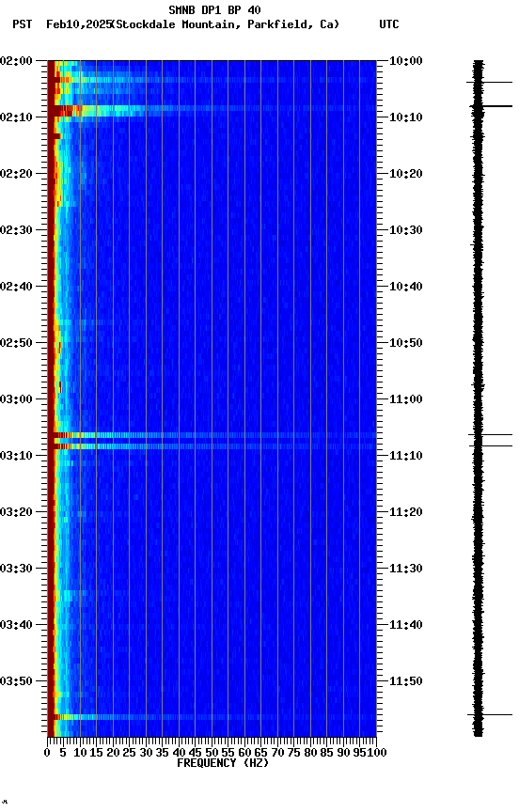
Task: Click the '11:50' UTC time label
Action: 405,681
